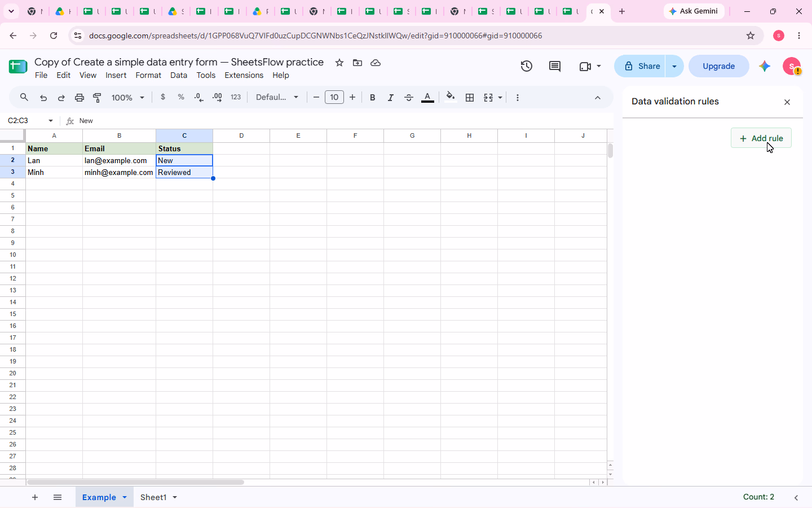Increase decimal places

point(217,97)
